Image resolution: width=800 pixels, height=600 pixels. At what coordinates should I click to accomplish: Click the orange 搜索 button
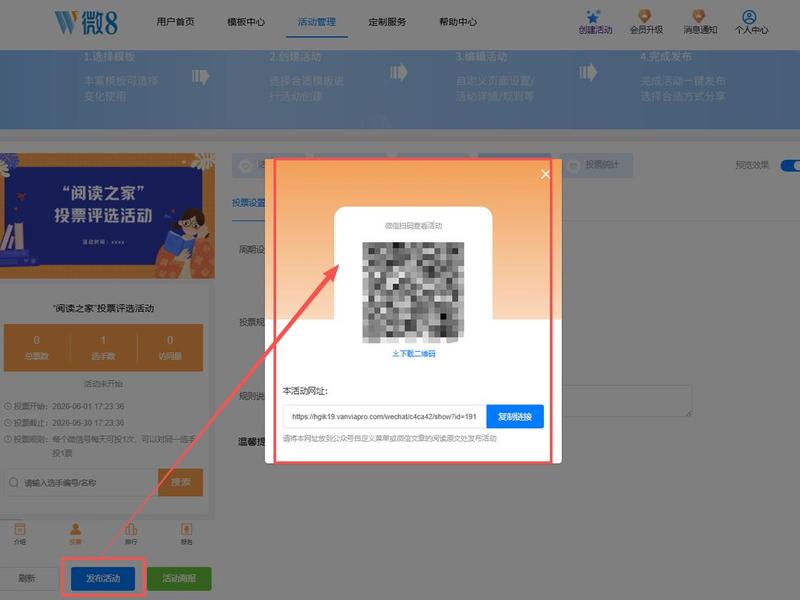click(x=181, y=482)
